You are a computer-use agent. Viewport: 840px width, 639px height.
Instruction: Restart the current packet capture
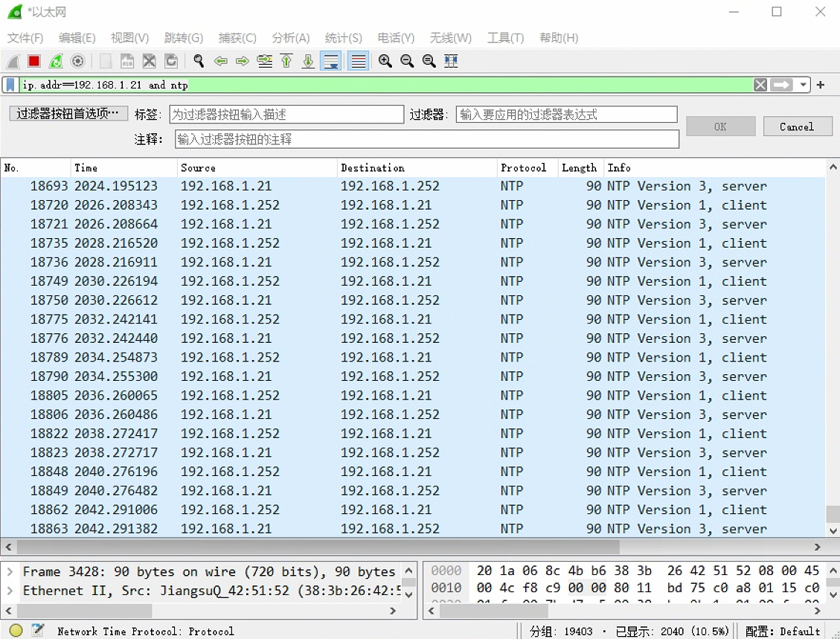tap(56, 61)
